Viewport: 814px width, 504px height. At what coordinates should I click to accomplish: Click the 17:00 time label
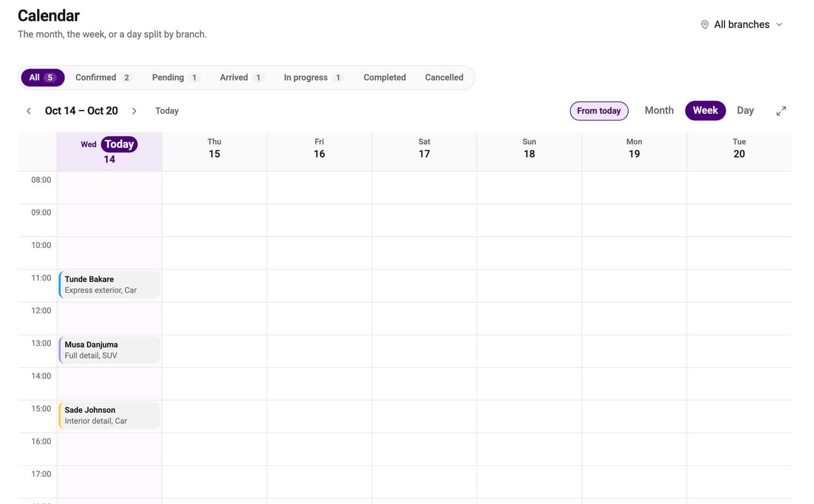pos(41,474)
